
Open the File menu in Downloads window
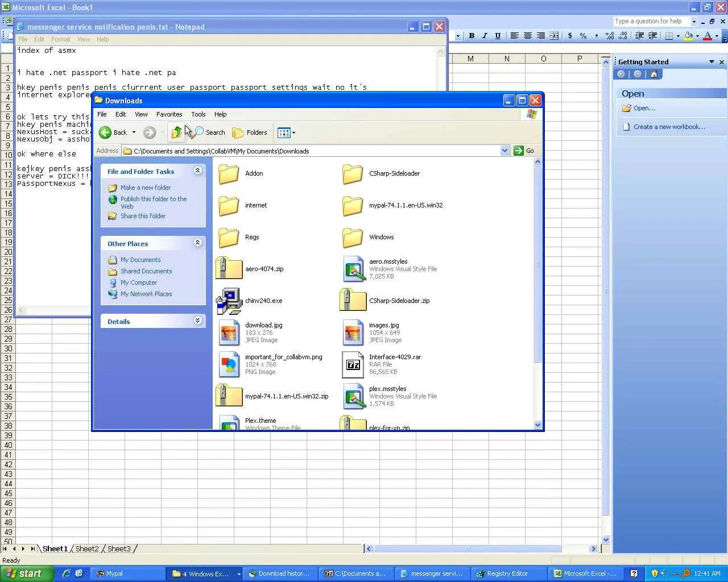coord(102,114)
